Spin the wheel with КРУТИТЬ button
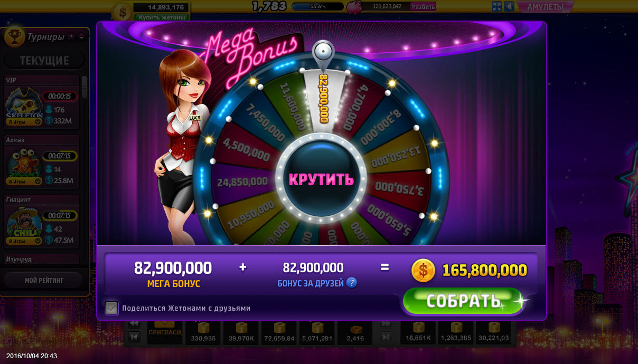Screen dimensions: 638x364 321,179
